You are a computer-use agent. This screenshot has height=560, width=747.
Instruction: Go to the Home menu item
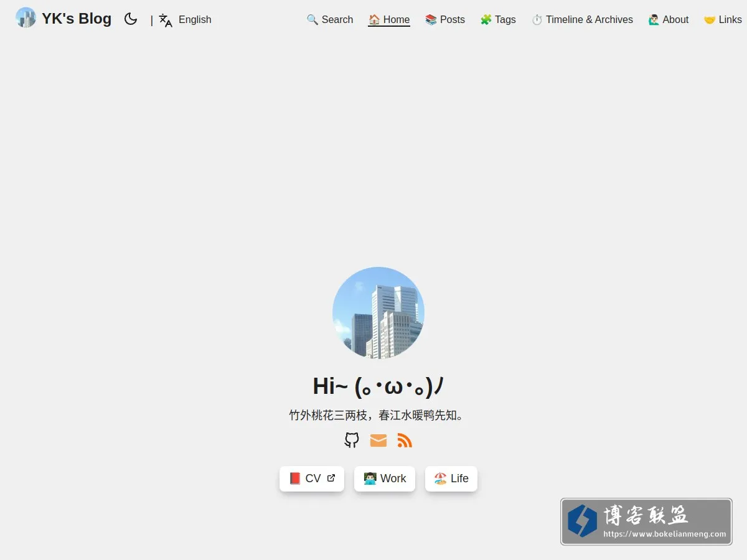tap(389, 19)
